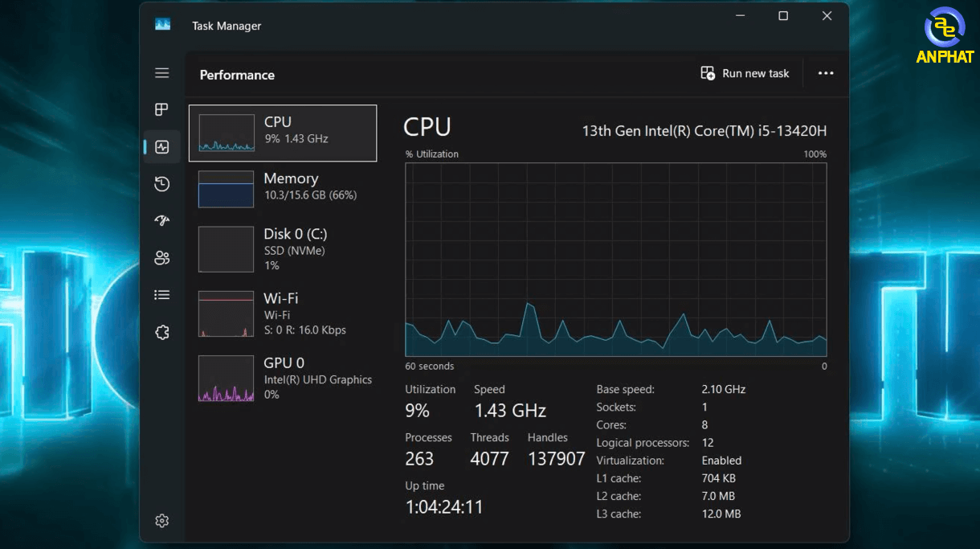Click the Virtualization status Enabled
This screenshot has width=980, height=549.
[x=722, y=461]
